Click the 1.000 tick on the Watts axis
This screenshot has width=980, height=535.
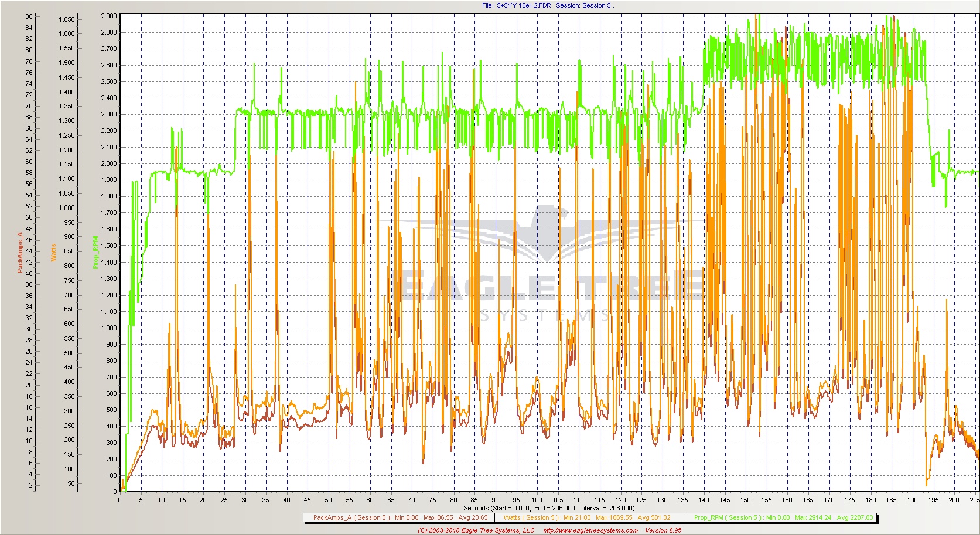pyautogui.click(x=67, y=208)
